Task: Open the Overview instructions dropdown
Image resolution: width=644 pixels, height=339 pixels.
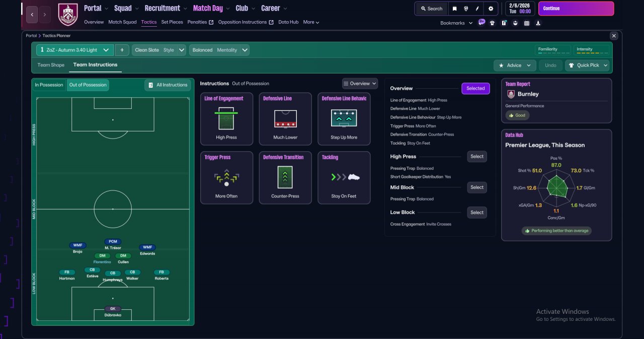Action: [x=360, y=84]
